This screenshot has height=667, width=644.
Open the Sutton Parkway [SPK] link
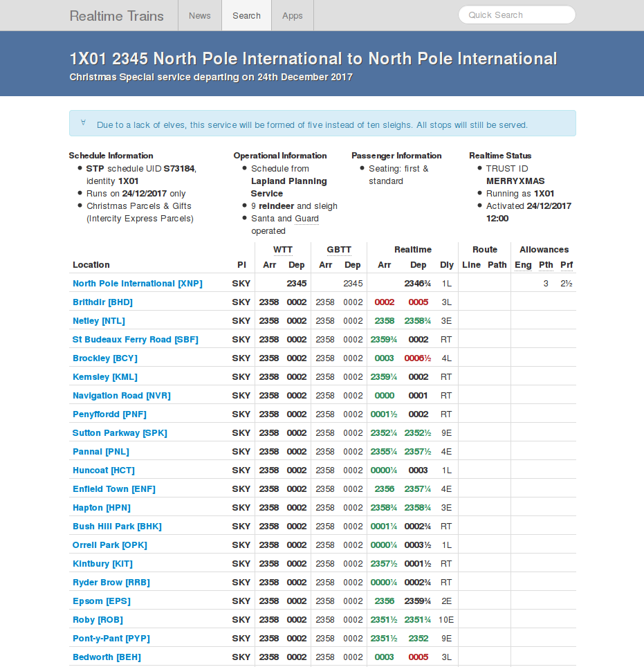tap(120, 433)
